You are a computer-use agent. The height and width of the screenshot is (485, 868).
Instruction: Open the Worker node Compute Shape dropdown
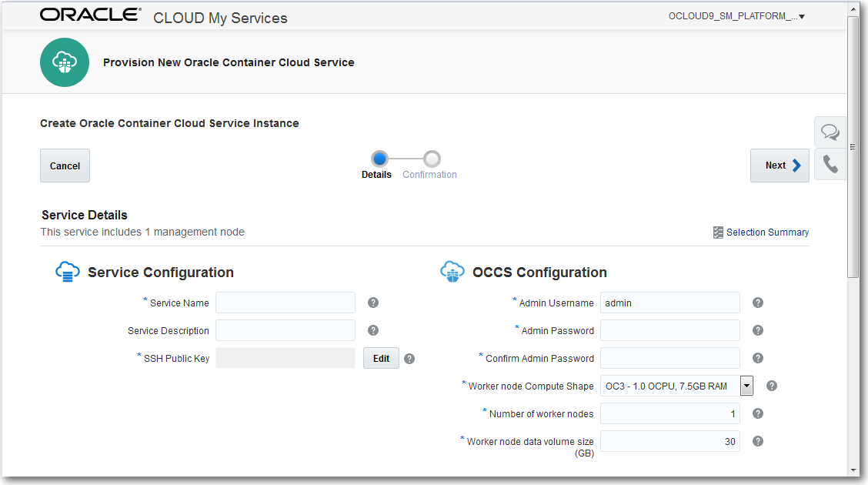coord(746,386)
